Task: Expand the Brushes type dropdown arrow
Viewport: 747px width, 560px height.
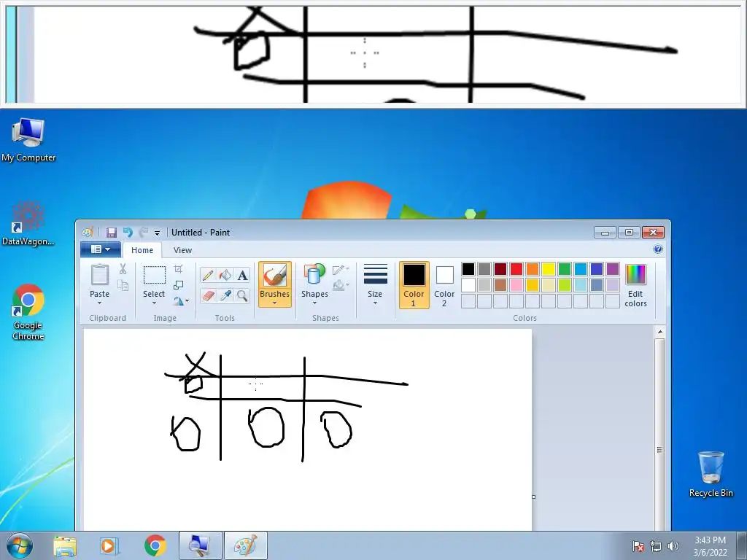Action: click(274, 303)
